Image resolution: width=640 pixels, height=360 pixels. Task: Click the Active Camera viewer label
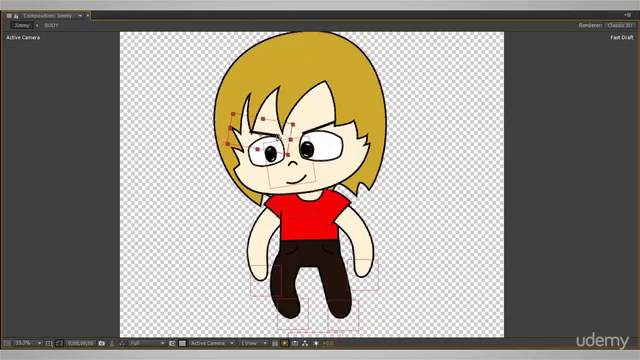(23, 38)
